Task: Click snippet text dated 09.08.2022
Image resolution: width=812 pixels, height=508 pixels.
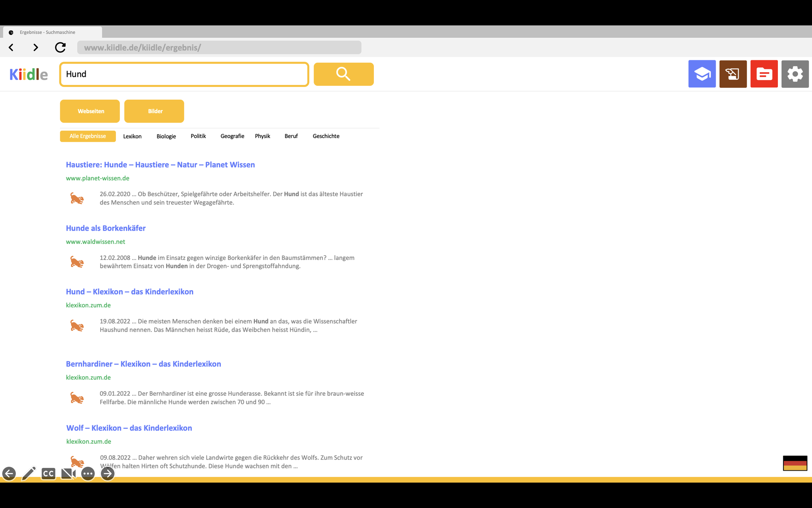Action: pyautogui.click(x=231, y=462)
